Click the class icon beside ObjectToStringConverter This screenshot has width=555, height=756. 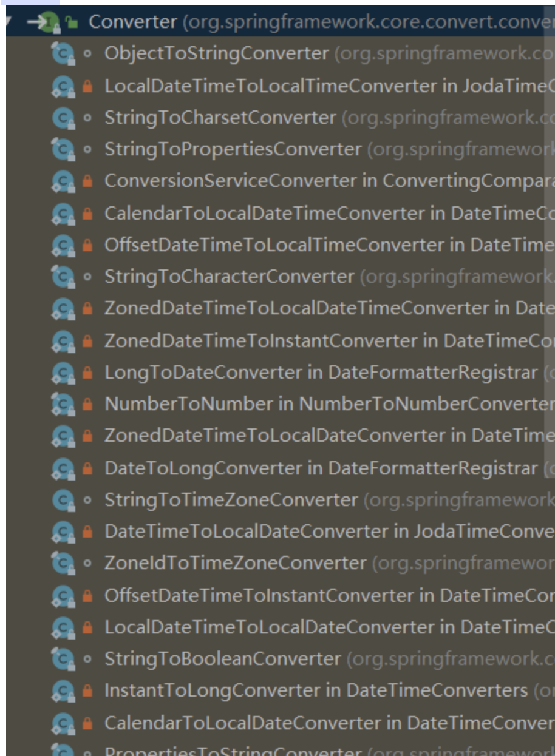[x=63, y=54]
